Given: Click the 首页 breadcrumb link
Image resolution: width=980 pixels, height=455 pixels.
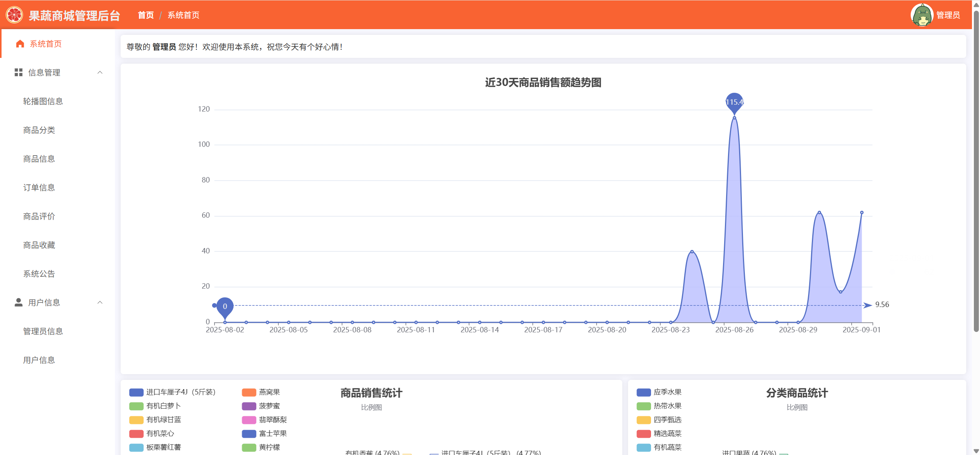Looking at the screenshot, I should [146, 15].
